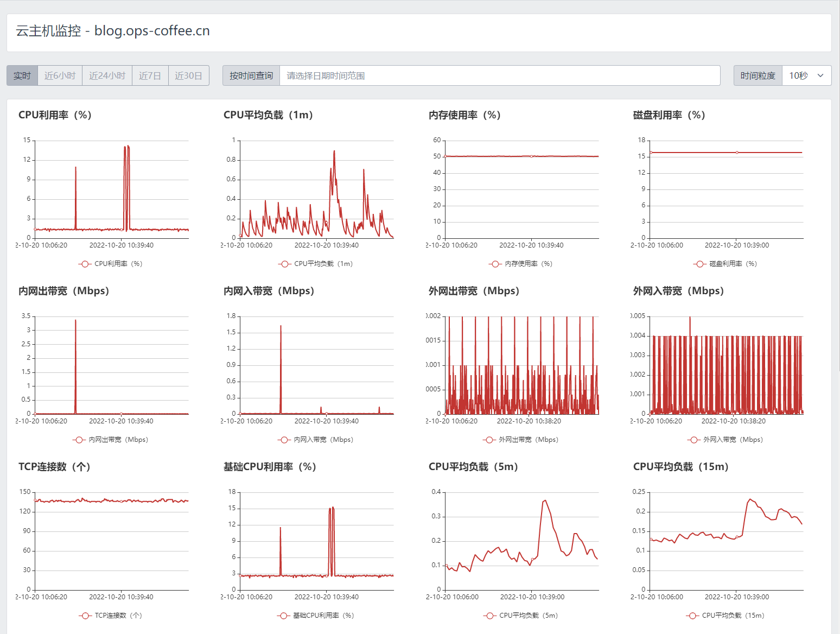This screenshot has height=634, width=840.
Task: Toggle the CPU利用率 legend series marker
Action: (85, 264)
